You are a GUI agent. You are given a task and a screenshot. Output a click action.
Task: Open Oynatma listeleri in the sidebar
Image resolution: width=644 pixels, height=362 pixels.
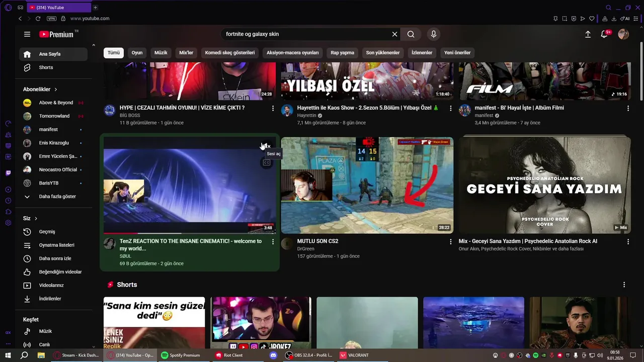tap(53, 245)
